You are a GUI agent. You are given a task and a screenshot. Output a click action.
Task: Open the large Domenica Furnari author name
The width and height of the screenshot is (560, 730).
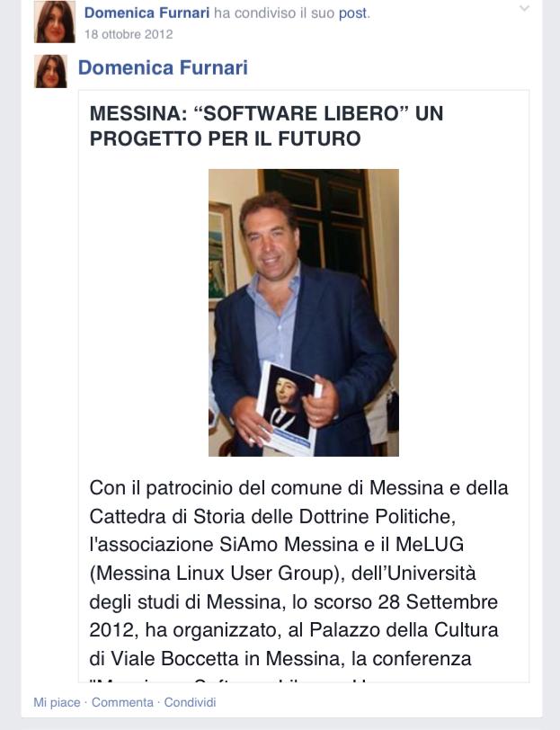coord(163,67)
